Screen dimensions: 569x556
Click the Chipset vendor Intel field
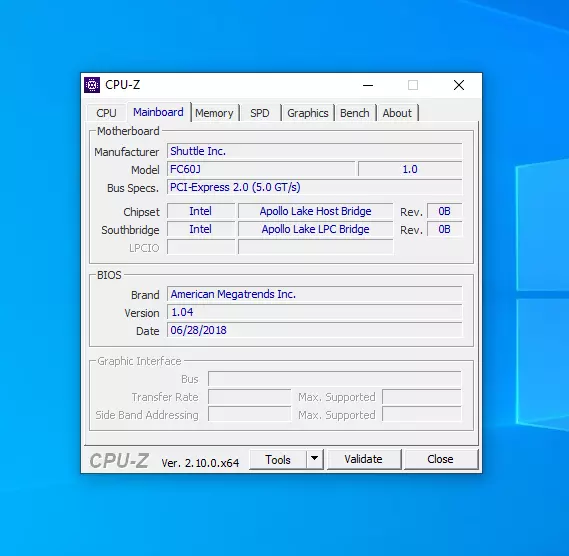201,211
